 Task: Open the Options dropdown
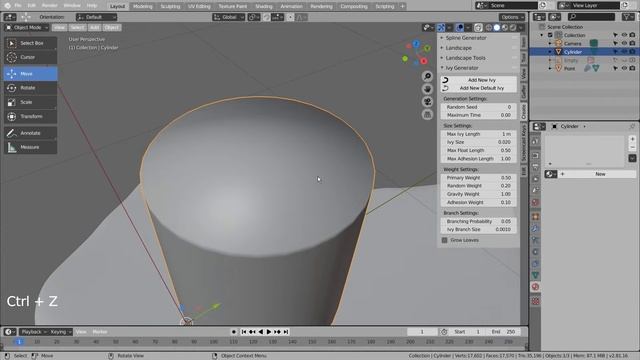point(512,17)
